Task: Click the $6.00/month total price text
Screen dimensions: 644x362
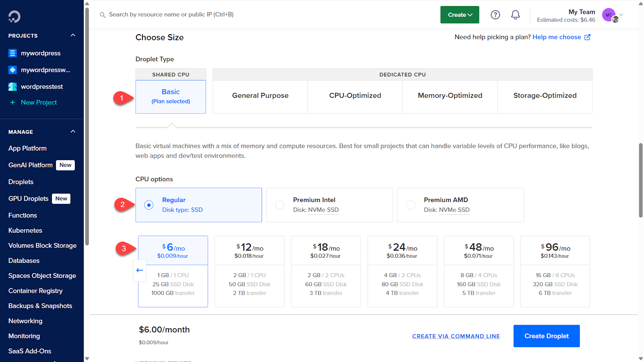Action: (x=164, y=330)
